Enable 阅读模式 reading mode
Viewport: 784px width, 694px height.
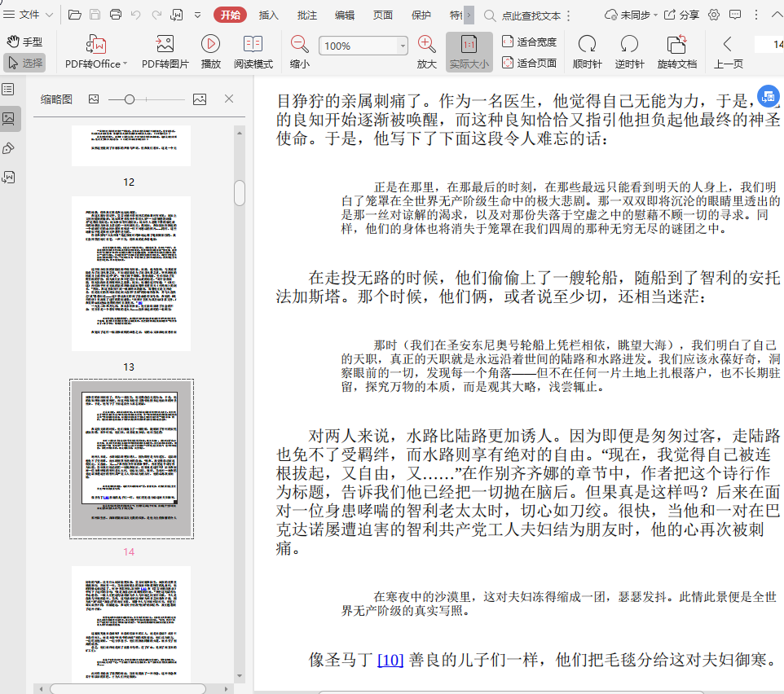253,45
